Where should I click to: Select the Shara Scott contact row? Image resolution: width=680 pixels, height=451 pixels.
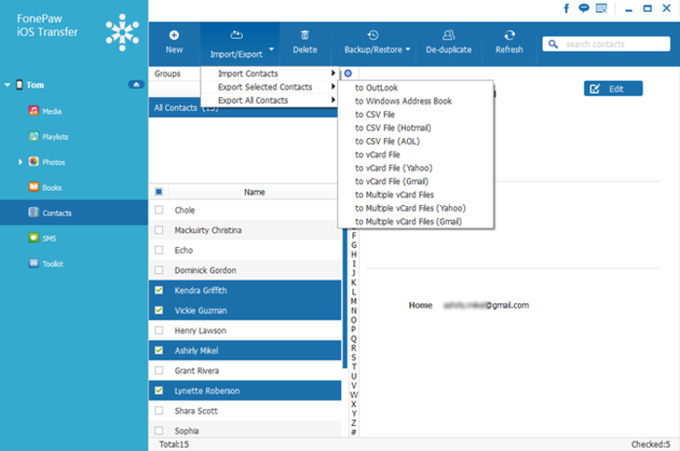tap(245, 411)
